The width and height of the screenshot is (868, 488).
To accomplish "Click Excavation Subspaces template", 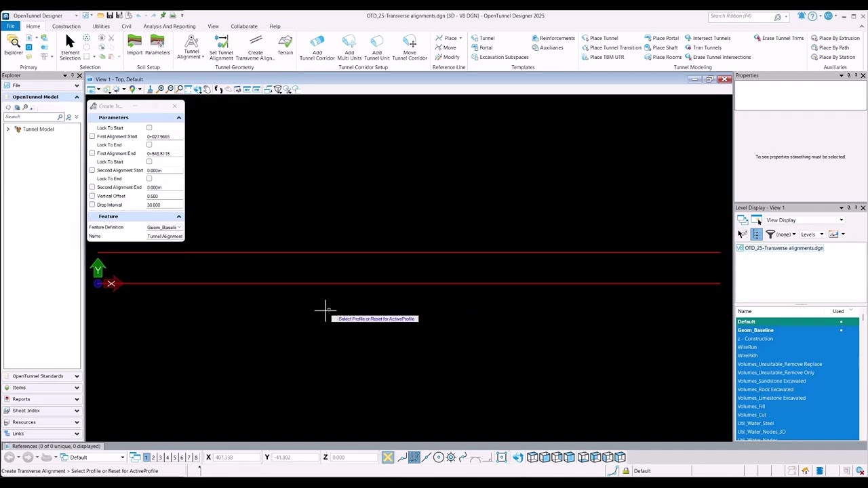I will pyautogui.click(x=500, y=57).
